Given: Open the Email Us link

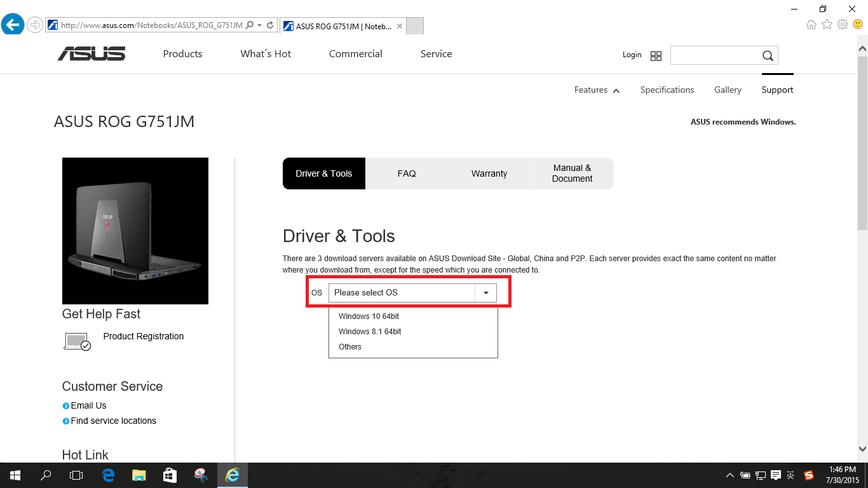Looking at the screenshot, I should coord(88,405).
